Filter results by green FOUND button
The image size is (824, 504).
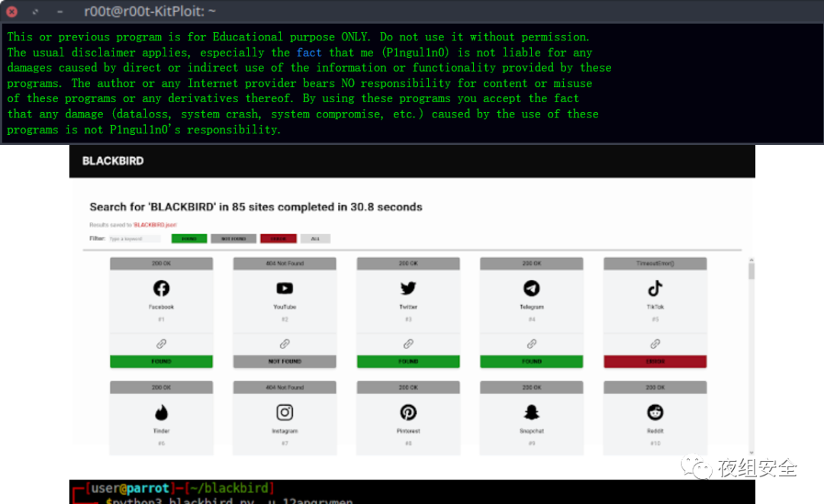coord(189,239)
